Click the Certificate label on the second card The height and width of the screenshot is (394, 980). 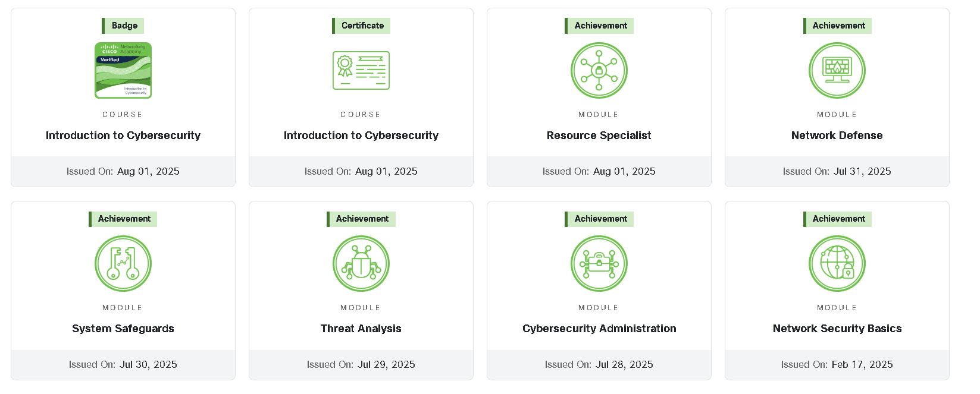point(361,26)
